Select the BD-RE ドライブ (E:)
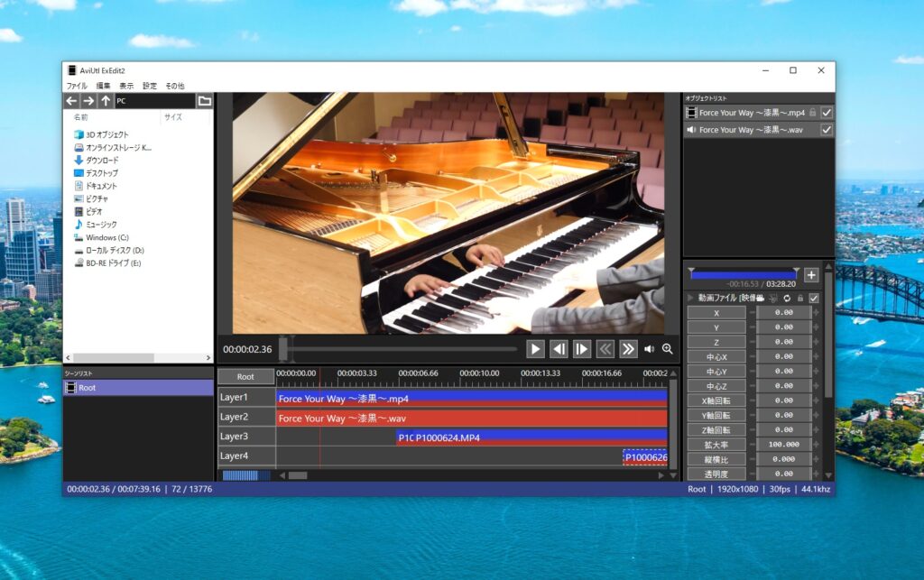924x580 pixels. coord(107,263)
